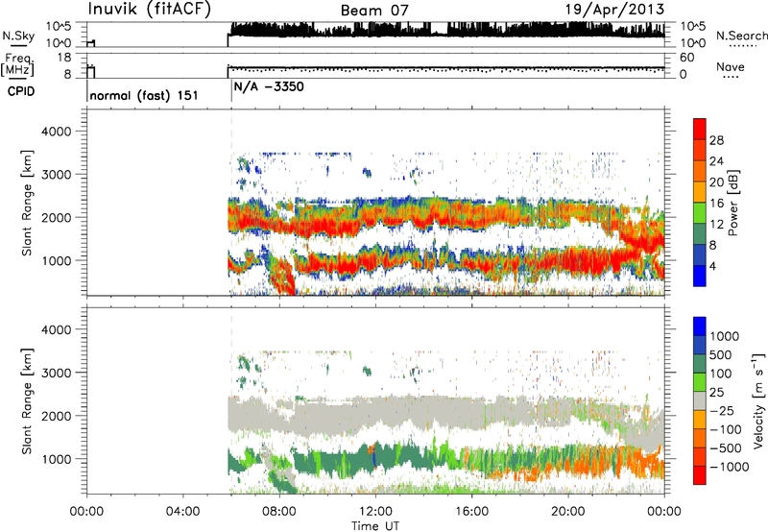Click the 08:00 time tick label
768x532 pixels.
pyautogui.click(x=279, y=512)
